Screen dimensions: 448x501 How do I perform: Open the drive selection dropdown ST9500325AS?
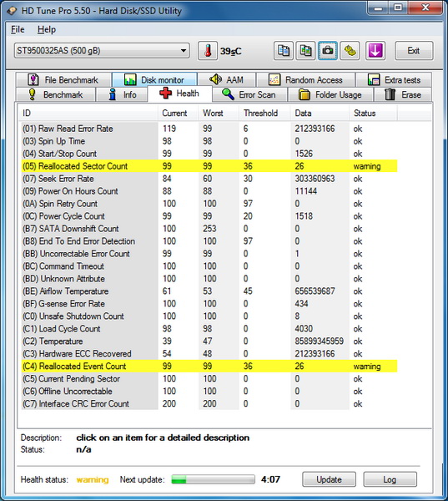102,50
